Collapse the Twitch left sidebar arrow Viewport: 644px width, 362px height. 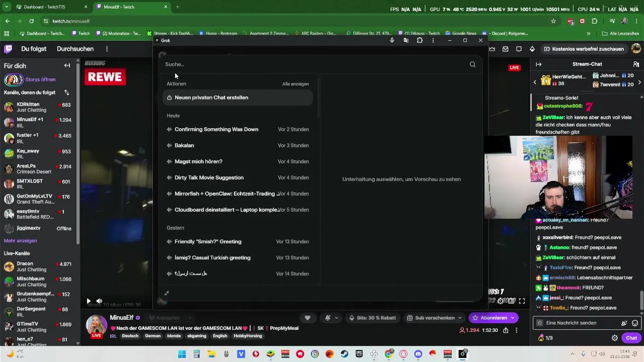pyautogui.click(x=67, y=66)
